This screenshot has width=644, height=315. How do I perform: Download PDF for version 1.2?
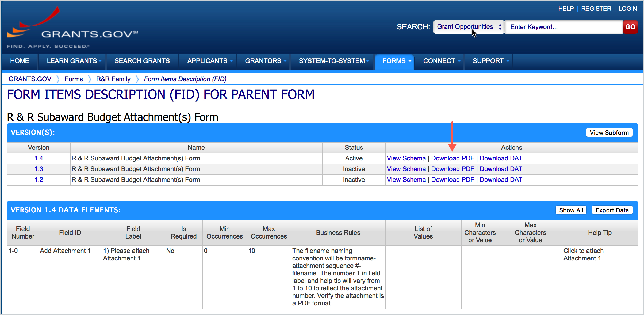[x=453, y=180]
